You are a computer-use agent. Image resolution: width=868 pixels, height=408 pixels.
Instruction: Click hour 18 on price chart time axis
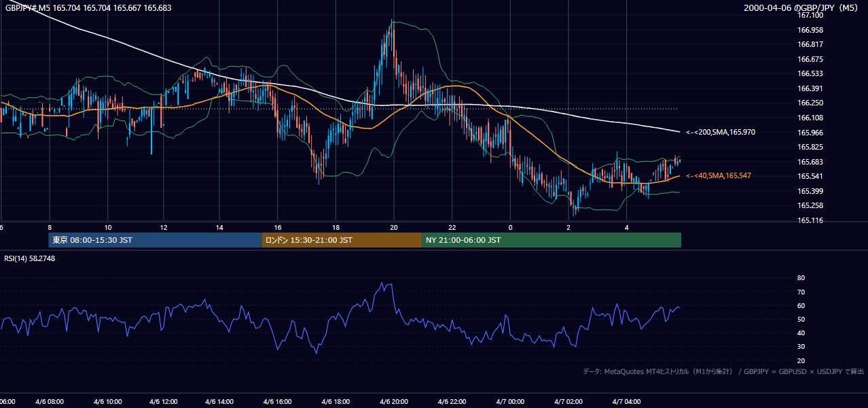(x=336, y=227)
